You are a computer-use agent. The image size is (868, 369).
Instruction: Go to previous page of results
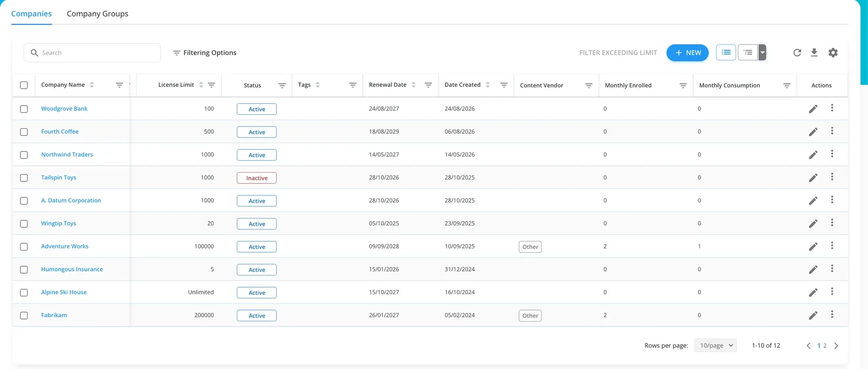(x=809, y=345)
